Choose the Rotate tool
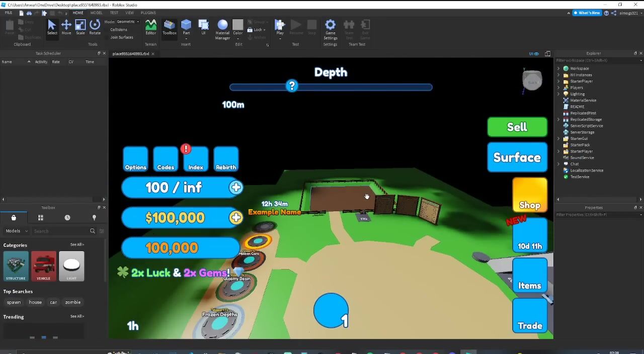644x354 pixels. pyautogui.click(x=95, y=27)
